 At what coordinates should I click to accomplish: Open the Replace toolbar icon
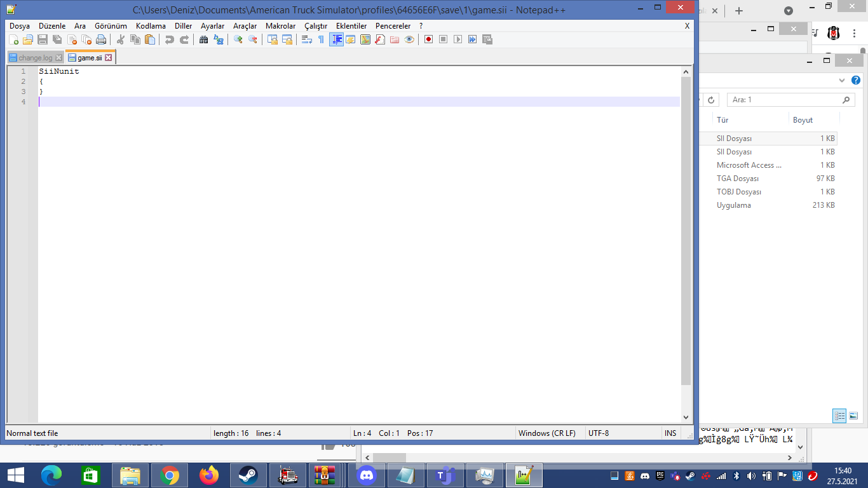click(x=219, y=39)
